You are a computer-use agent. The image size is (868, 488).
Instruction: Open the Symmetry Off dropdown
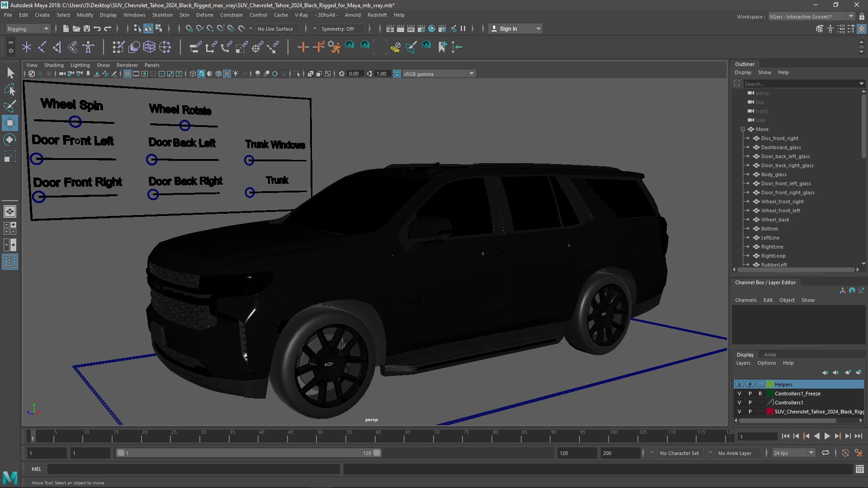[x=342, y=28]
